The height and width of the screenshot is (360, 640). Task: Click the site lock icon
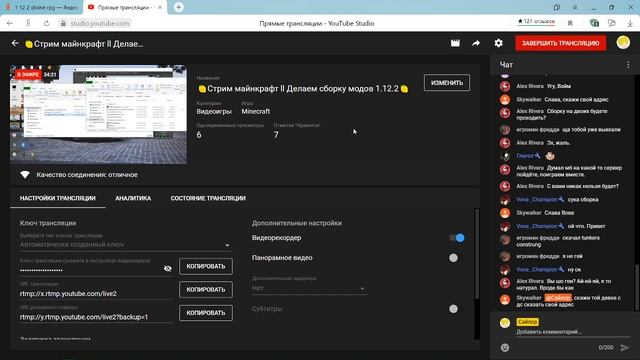(x=63, y=23)
